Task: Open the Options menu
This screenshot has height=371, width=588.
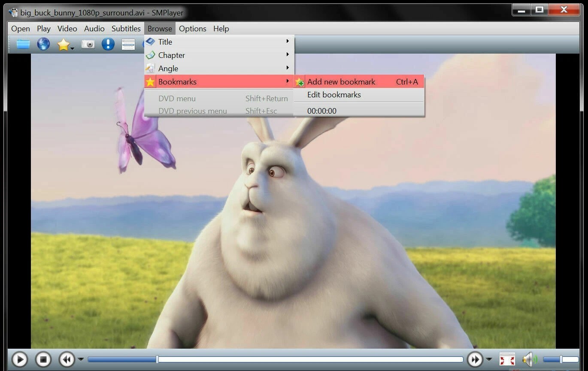Action: (x=193, y=29)
